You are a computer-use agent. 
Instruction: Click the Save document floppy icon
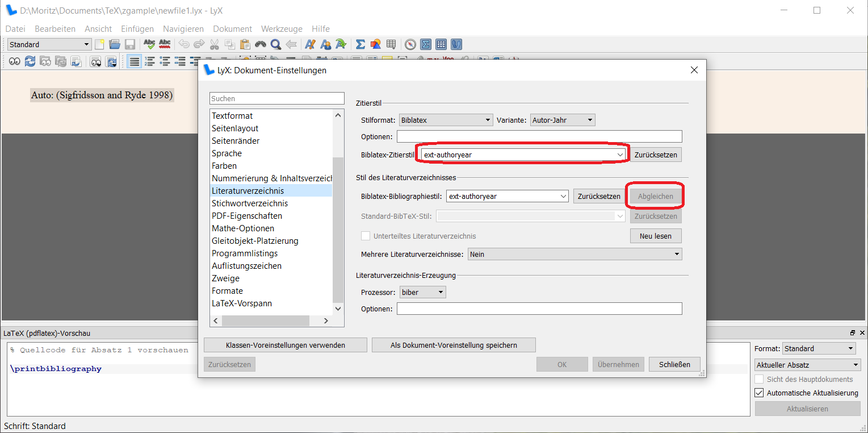pyautogui.click(x=130, y=44)
